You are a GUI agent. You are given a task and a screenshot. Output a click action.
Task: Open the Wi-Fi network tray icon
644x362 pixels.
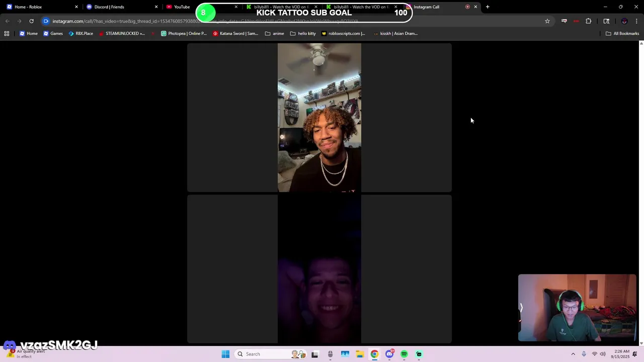point(594,354)
